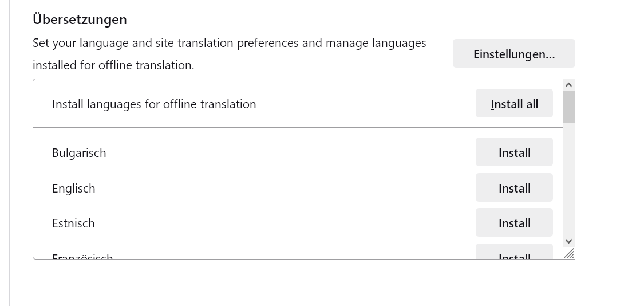
Task: Click the 'installed for offline translation.' text line
Action: tap(113, 65)
